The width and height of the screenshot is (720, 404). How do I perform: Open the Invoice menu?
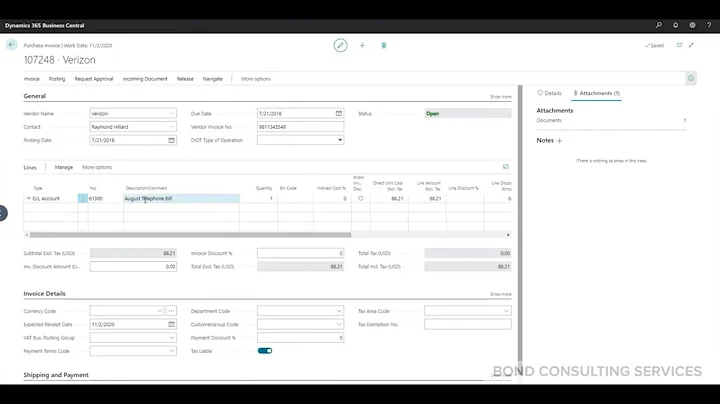coord(32,79)
